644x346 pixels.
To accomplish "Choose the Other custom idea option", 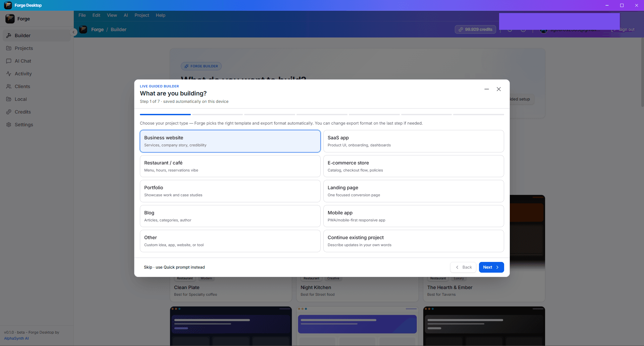I will (x=230, y=241).
